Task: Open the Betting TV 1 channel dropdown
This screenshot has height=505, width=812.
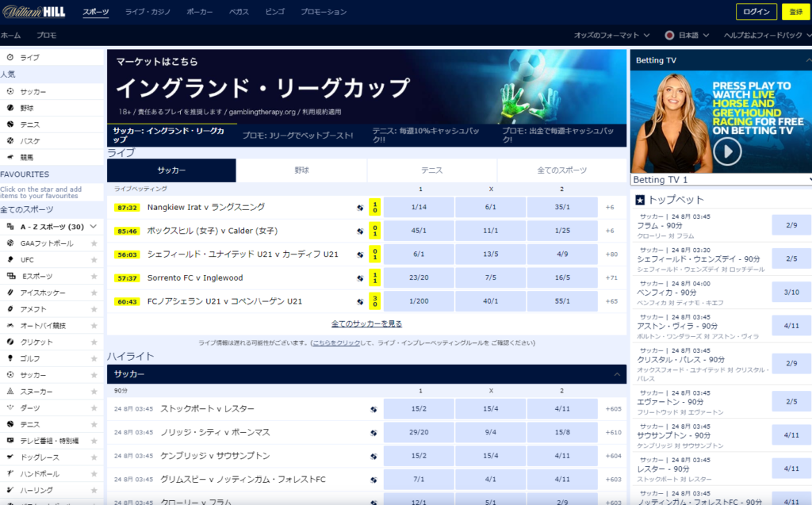Action: pyautogui.click(x=721, y=180)
